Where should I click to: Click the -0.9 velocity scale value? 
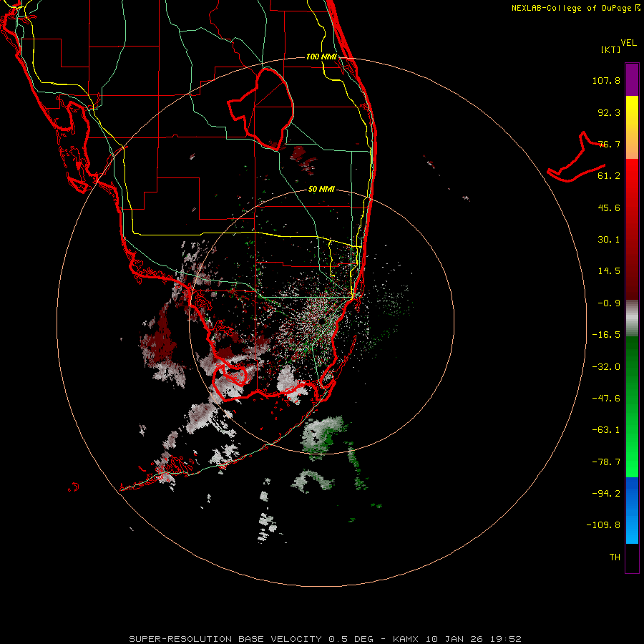pyautogui.click(x=609, y=303)
